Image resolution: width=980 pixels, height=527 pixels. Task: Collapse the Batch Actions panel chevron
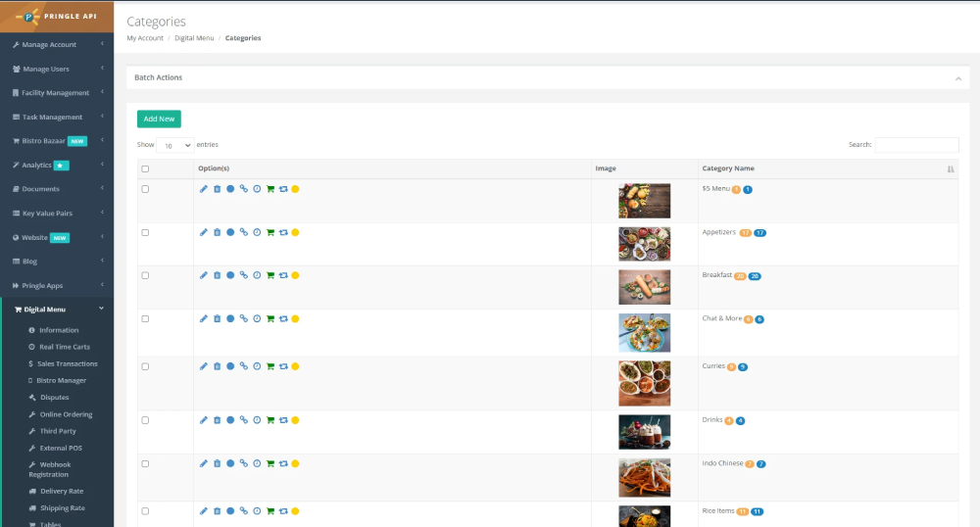(x=958, y=78)
